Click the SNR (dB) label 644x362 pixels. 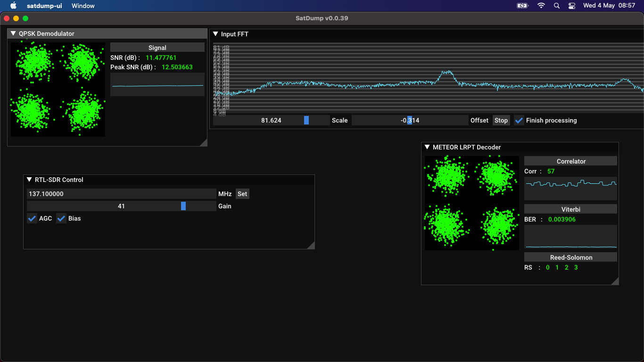125,58
